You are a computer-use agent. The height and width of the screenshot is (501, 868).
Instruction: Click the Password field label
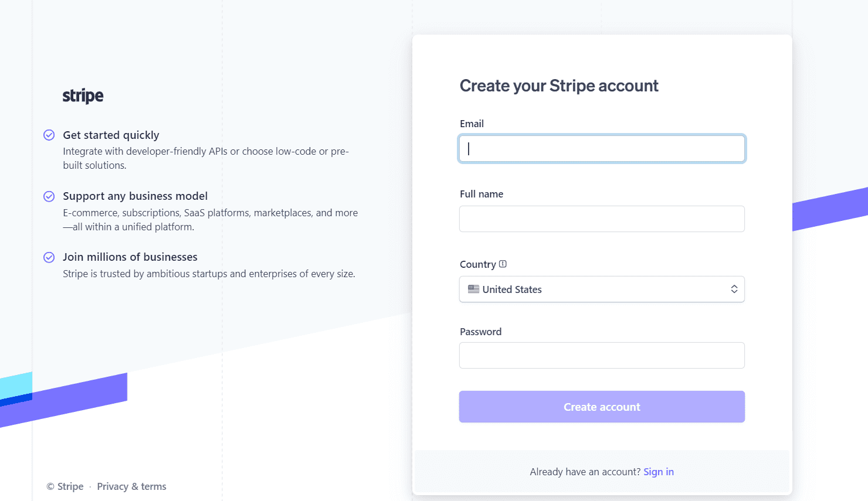click(x=480, y=332)
